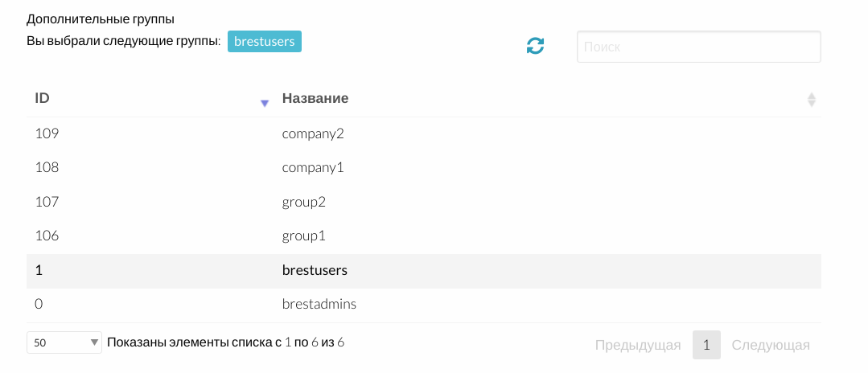
Task: Select the group2 row
Action: (304, 202)
